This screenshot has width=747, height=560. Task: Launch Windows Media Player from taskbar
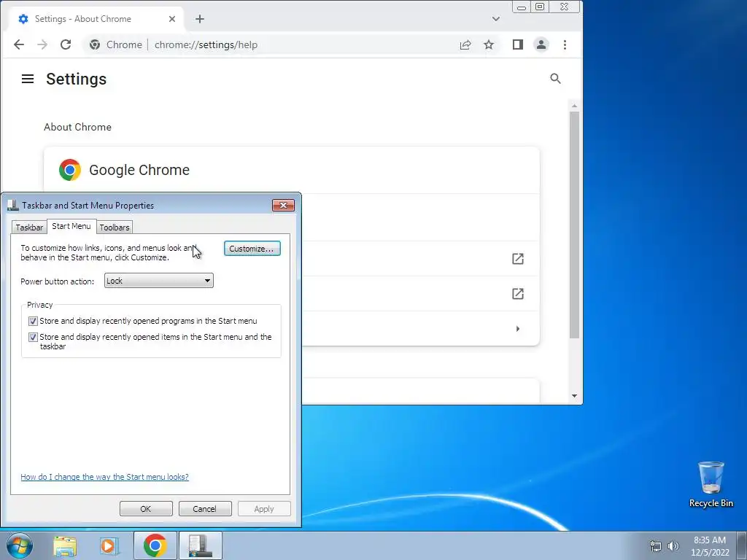coord(109,546)
